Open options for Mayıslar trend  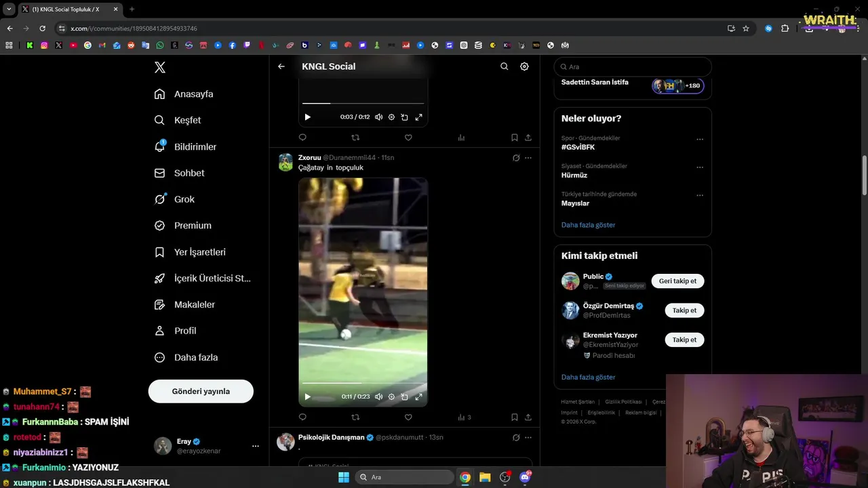click(700, 195)
